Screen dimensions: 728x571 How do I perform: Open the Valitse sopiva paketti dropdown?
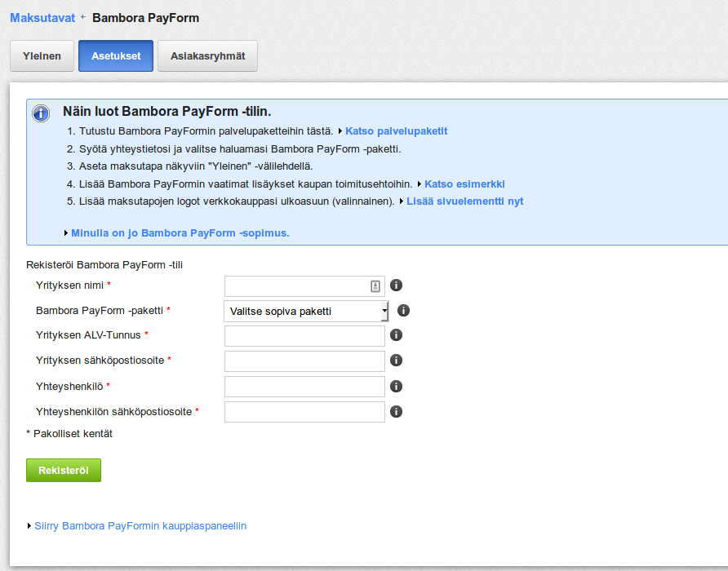306,311
